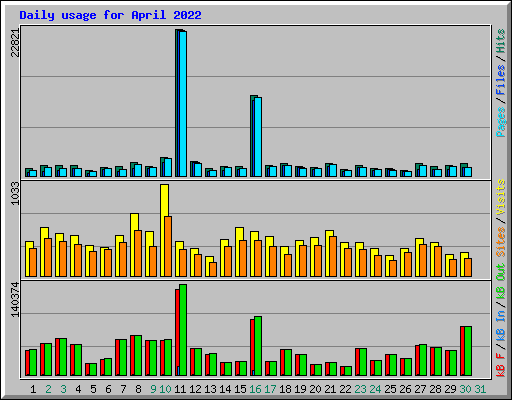Click day 4 on the x-axis
Image resolution: width=512 pixels, height=400 pixels.
coord(78,389)
